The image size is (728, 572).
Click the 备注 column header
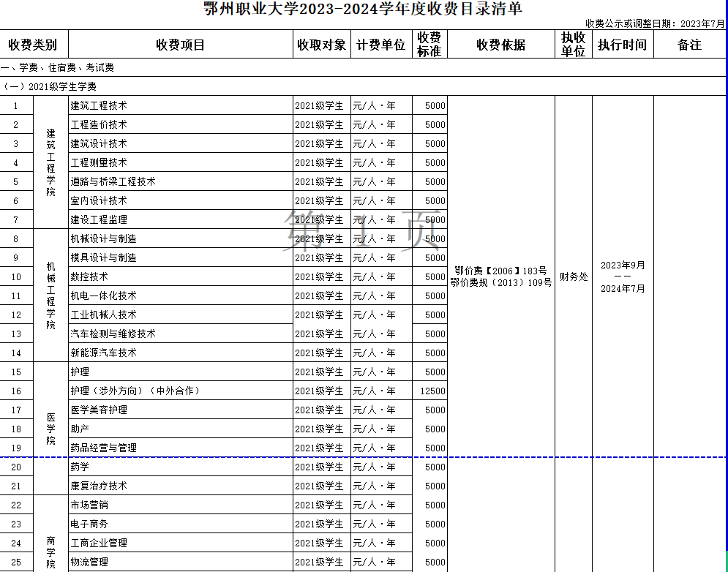coord(689,45)
